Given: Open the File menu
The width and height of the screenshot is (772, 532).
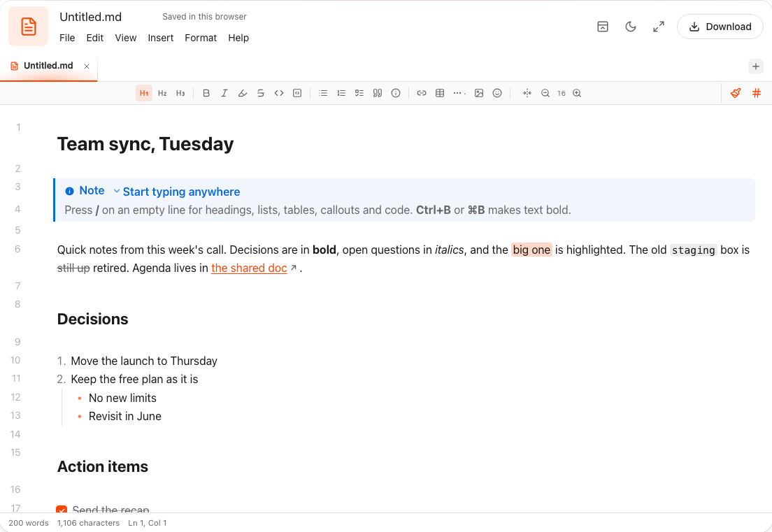Looking at the screenshot, I should [67, 38].
